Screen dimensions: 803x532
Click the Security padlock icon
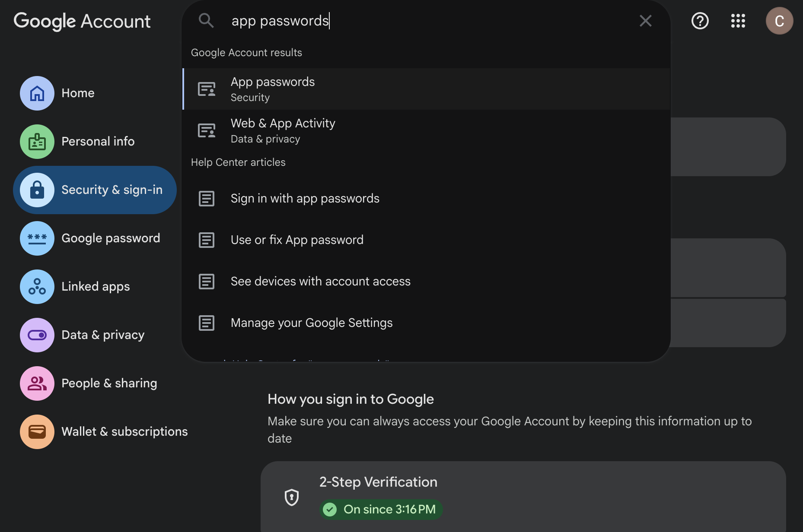pyautogui.click(x=37, y=190)
